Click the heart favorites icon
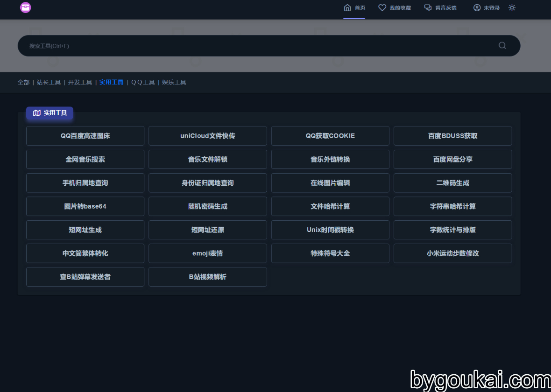 382,8
